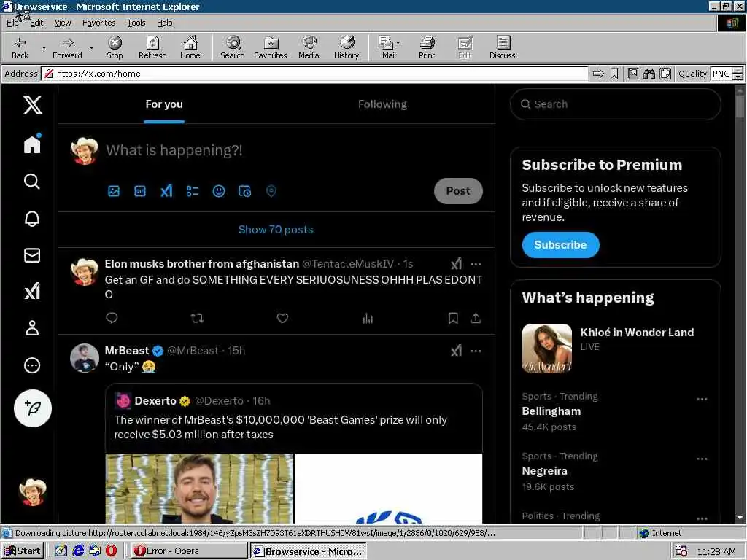This screenshot has height=560, width=747.
Task: Open the View menu
Action: point(63,23)
